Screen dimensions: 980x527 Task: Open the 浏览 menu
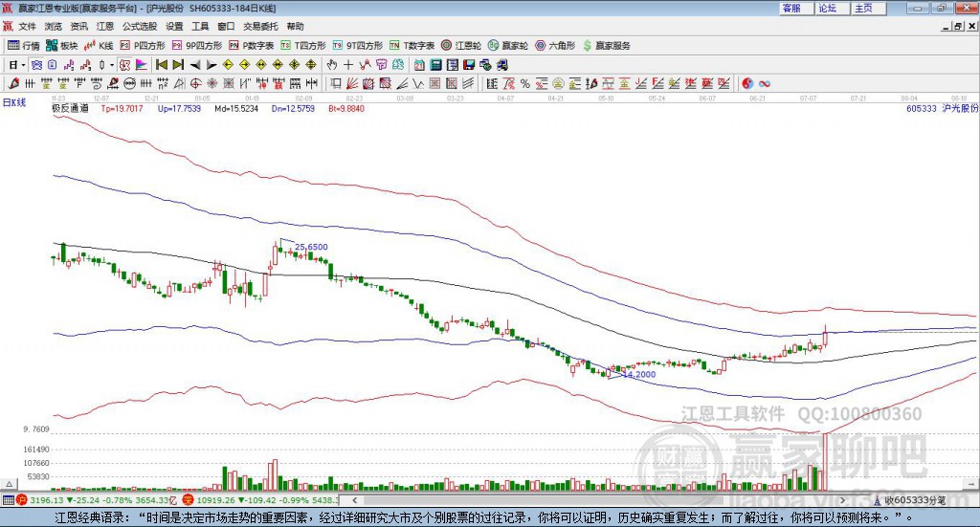coord(54,26)
